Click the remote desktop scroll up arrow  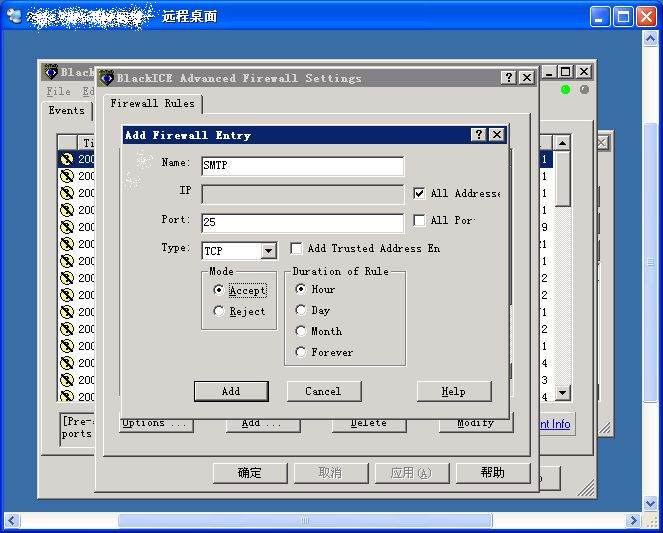[650, 39]
